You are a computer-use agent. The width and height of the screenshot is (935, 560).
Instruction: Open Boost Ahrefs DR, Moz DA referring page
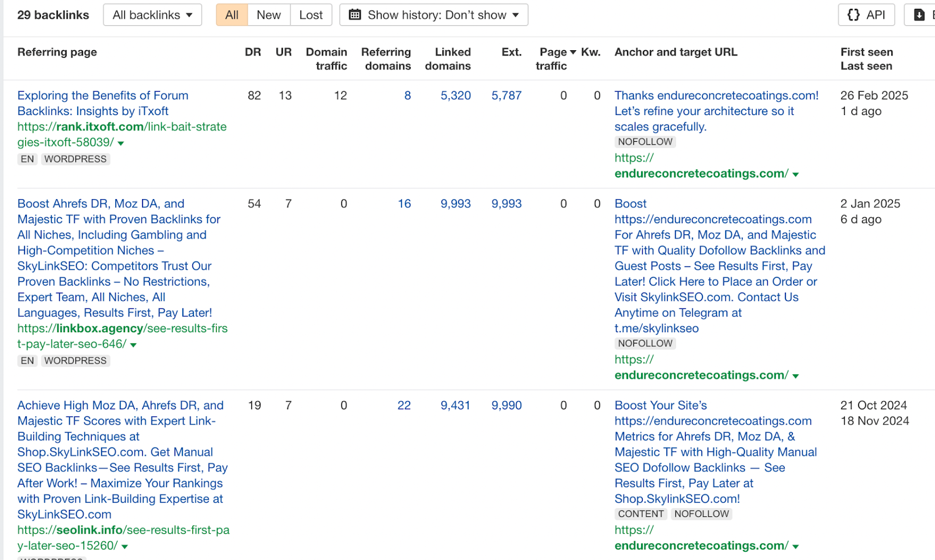click(x=119, y=258)
